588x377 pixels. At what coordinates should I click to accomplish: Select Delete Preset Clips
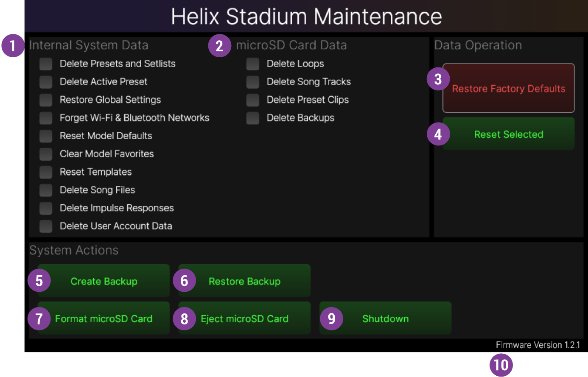252,100
